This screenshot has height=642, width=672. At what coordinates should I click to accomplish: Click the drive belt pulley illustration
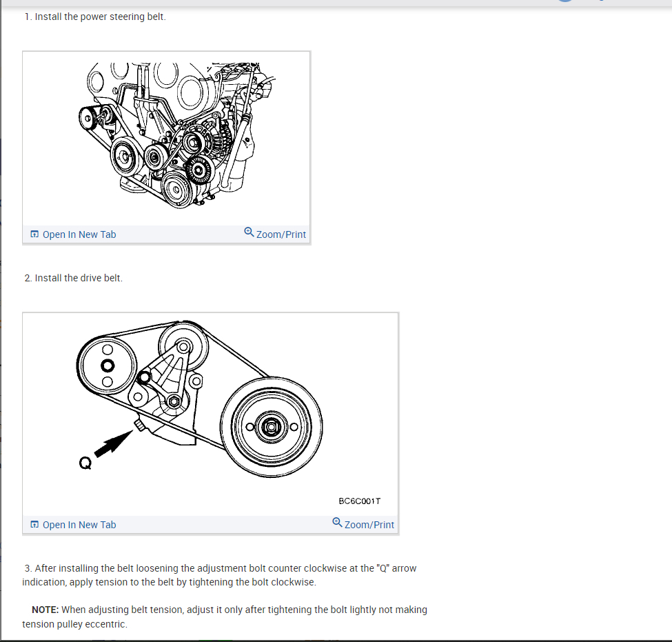pyautogui.click(x=200, y=399)
